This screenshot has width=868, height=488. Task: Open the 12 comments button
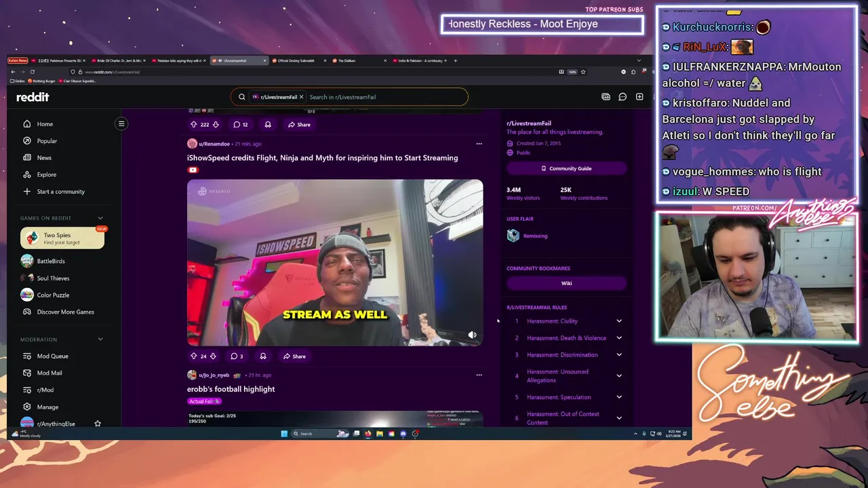(240, 125)
